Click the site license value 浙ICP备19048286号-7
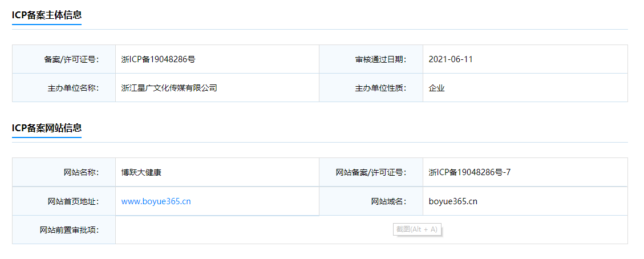Image resolution: width=644 pixels, height=259 pixels. tap(469, 172)
